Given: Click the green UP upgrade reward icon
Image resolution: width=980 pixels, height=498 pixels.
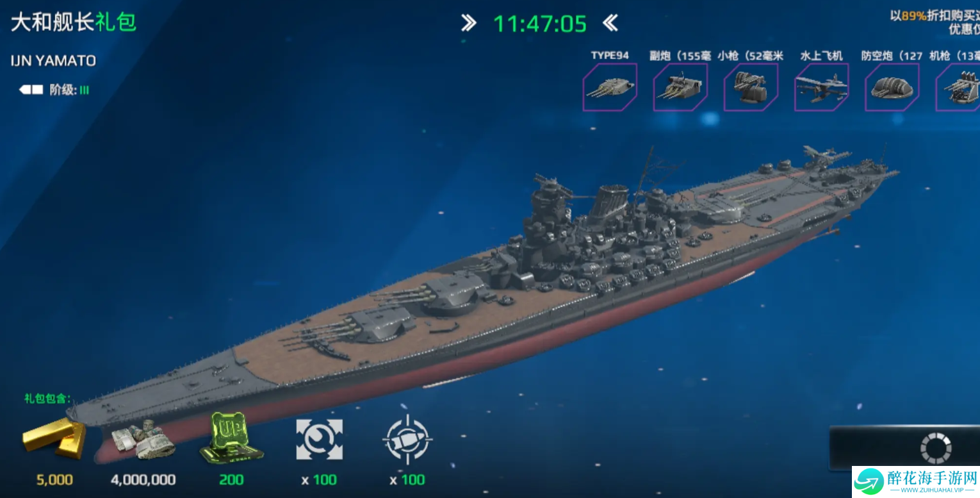Looking at the screenshot, I should click(x=231, y=438).
